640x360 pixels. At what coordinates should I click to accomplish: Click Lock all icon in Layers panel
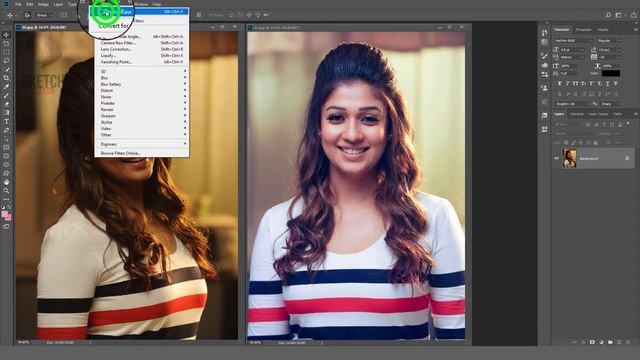(x=596, y=142)
